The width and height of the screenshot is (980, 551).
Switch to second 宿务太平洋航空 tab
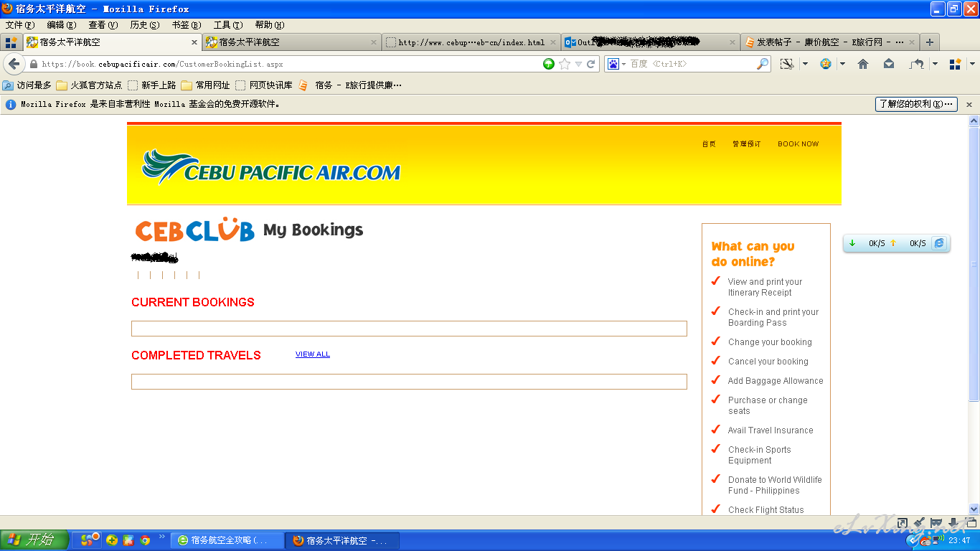pyautogui.click(x=292, y=42)
